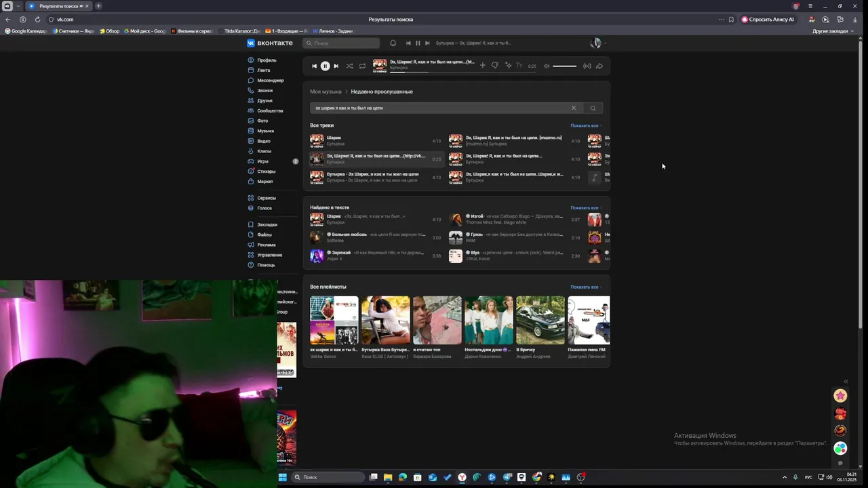Open Лента in the left sidebar
The width and height of the screenshot is (868, 488).
click(263, 70)
